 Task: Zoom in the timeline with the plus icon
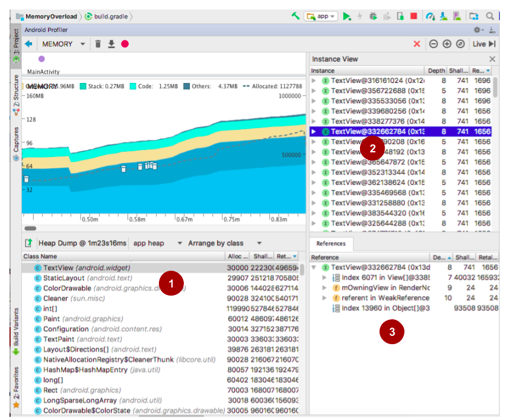(x=447, y=44)
